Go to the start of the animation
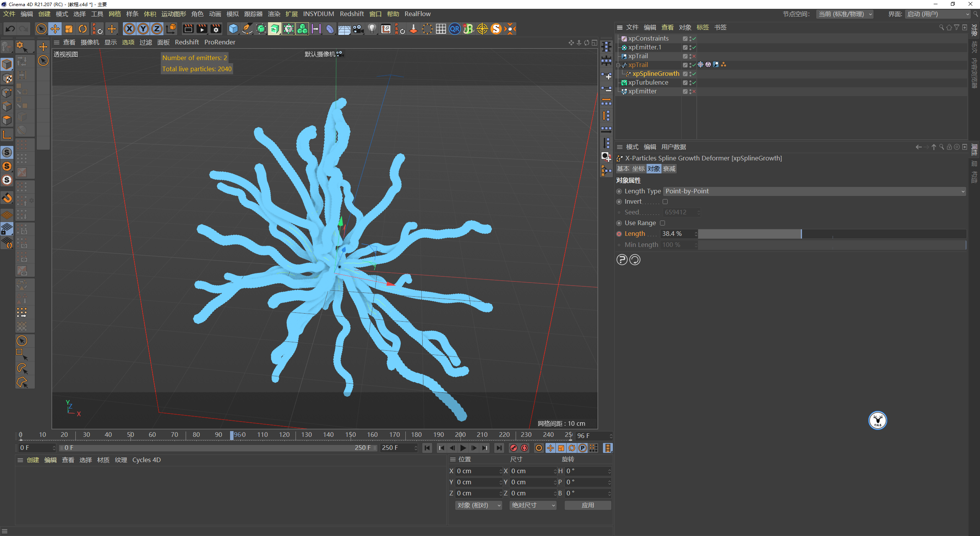This screenshot has width=980, height=536. click(427, 448)
